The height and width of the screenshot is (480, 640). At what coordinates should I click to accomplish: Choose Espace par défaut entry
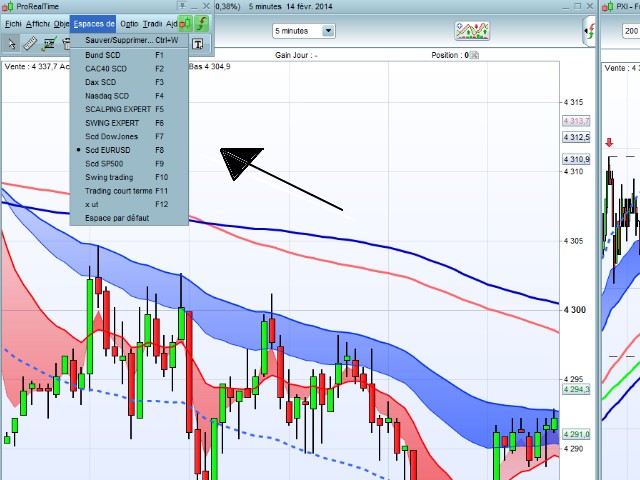coord(129,218)
